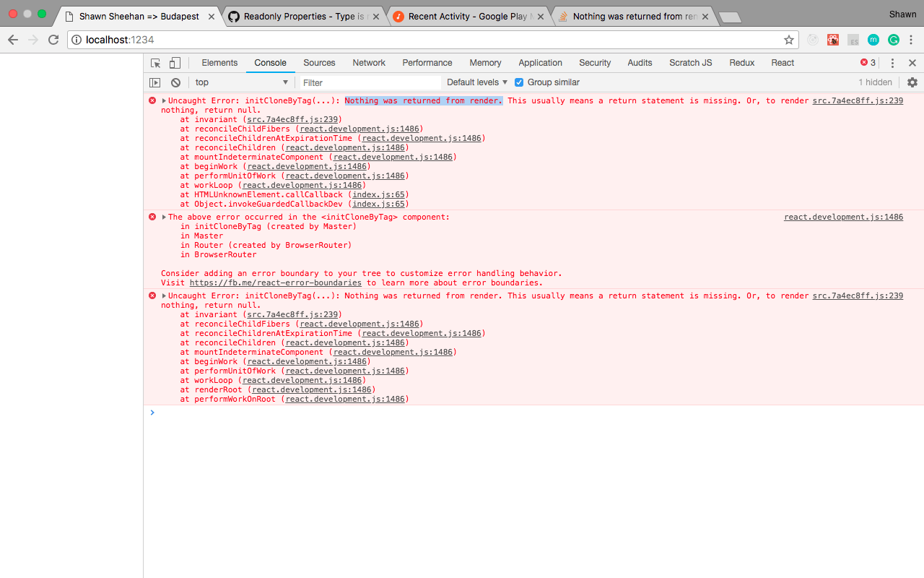
Task: Open the Default levels dropdown
Action: click(x=477, y=82)
